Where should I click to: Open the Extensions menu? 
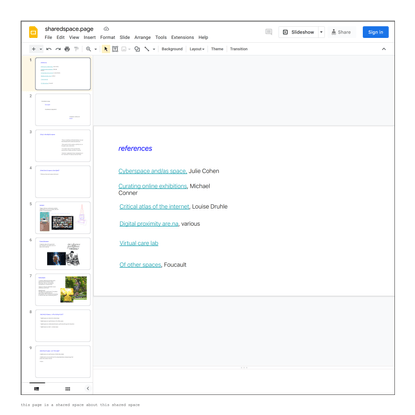click(182, 37)
